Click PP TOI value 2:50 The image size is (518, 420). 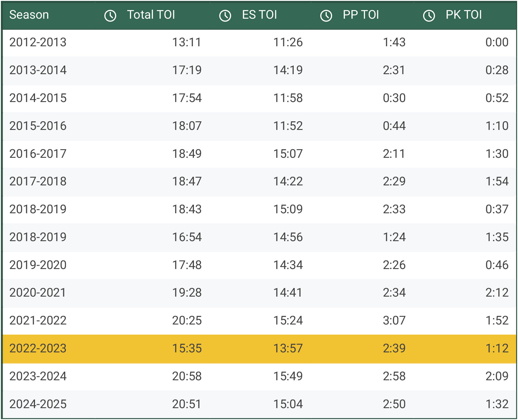pos(394,404)
